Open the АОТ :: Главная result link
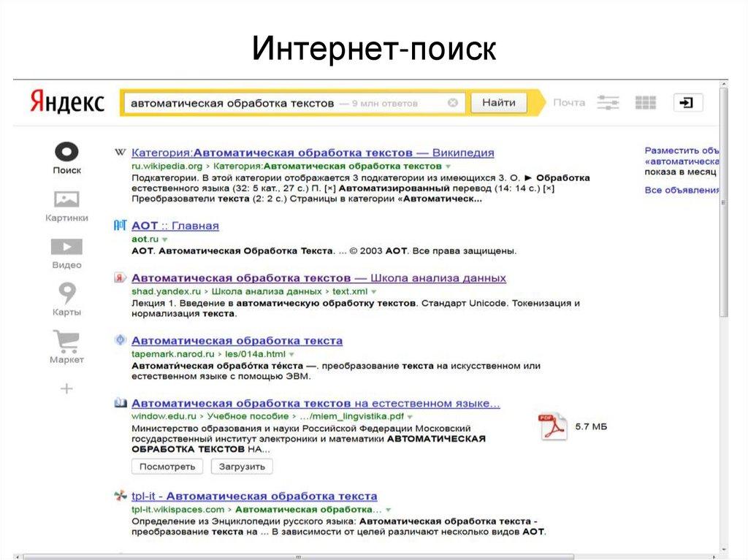The image size is (748, 560). pos(175,225)
